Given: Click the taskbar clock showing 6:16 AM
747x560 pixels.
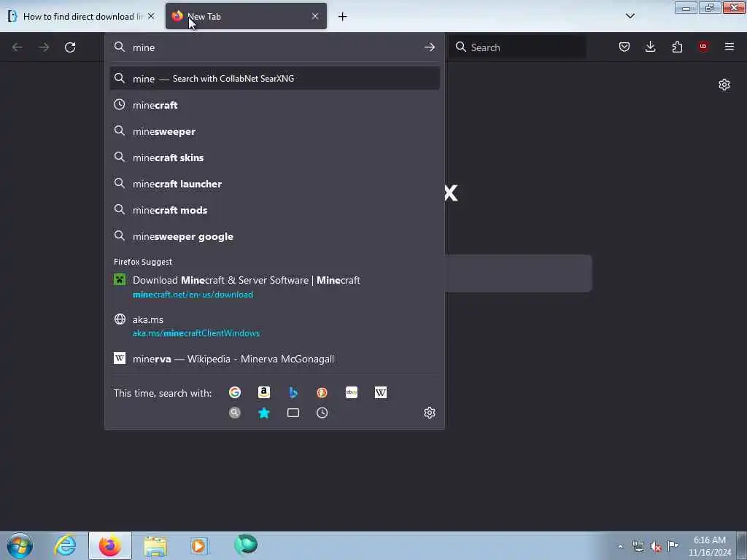Looking at the screenshot, I should pyautogui.click(x=710, y=546).
